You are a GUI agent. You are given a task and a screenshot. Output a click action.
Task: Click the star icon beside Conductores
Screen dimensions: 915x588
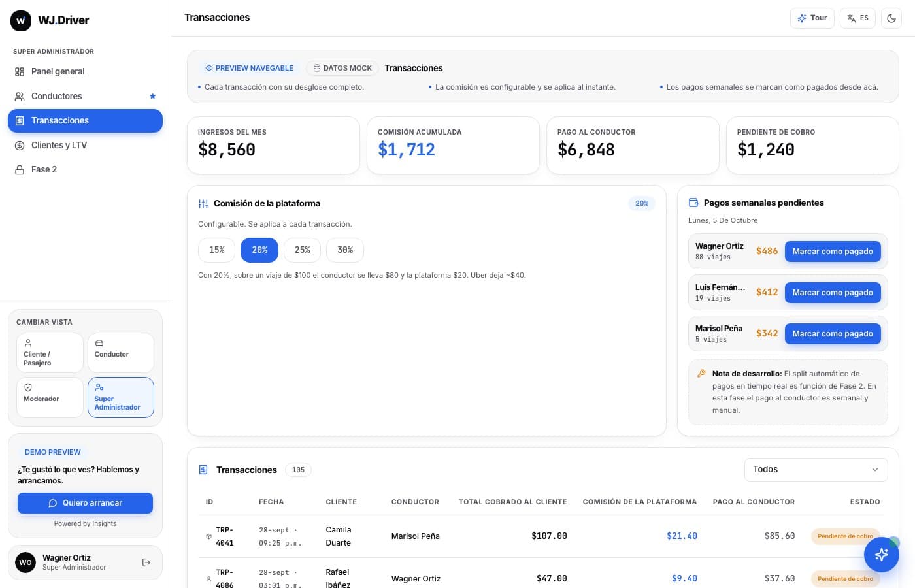(152, 96)
